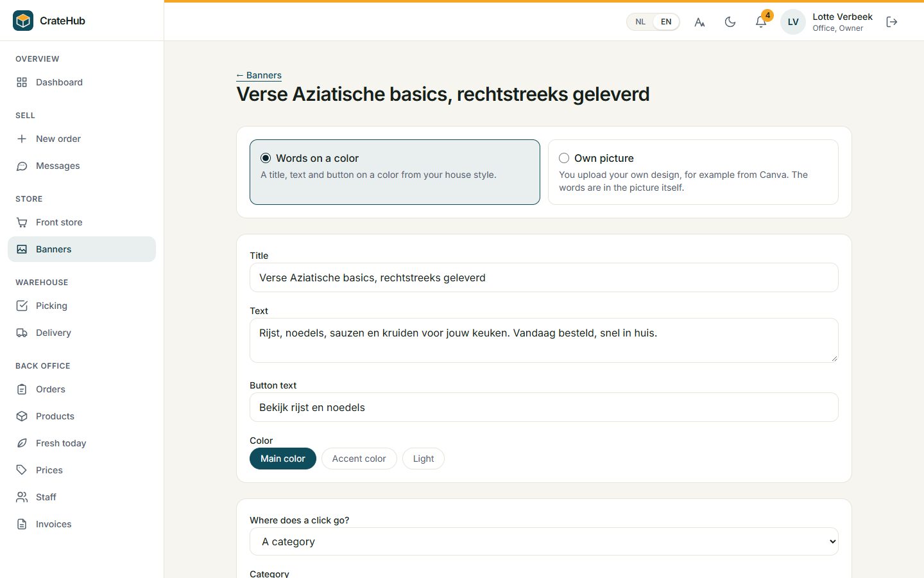Click the Lotte Verbeek profile name
The width and height of the screenshot is (924, 578).
[x=843, y=17]
